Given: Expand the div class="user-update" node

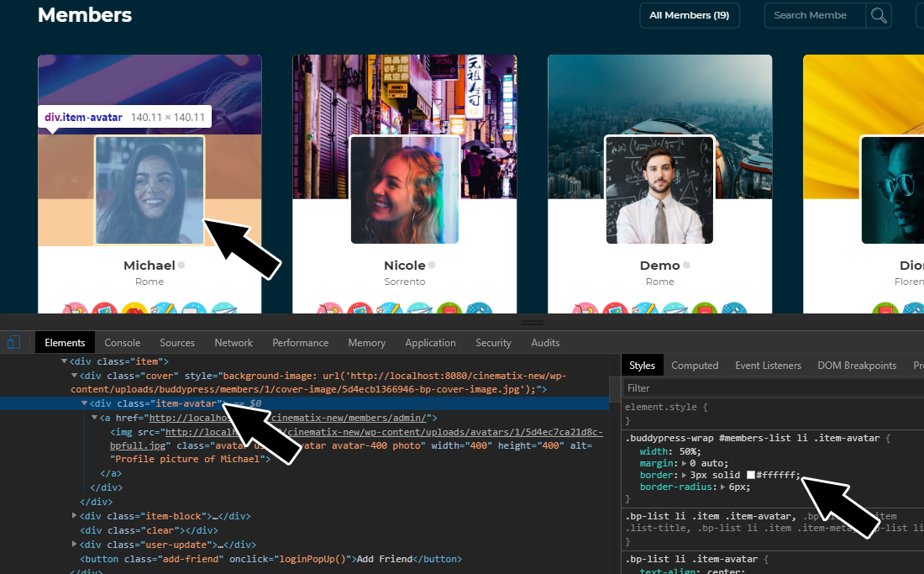Looking at the screenshot, I should (74, 544).
